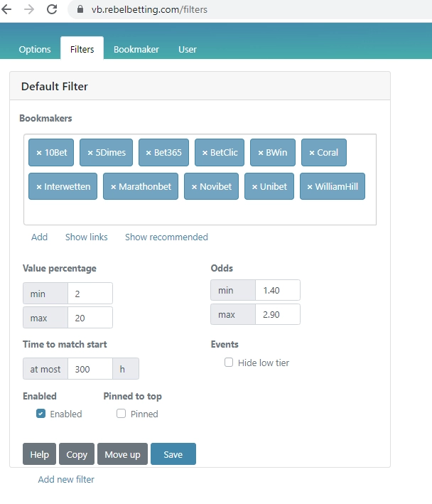Click the Time to match start hours field
Screen dimensions: 432x504
pyautogui.click(x=90, y=369)
